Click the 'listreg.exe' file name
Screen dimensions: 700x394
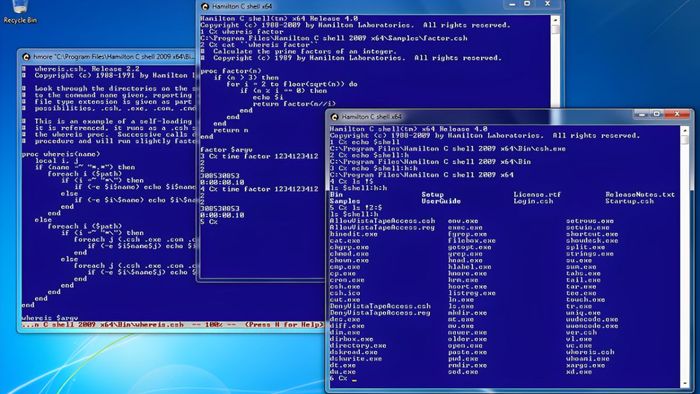(472, 293)
